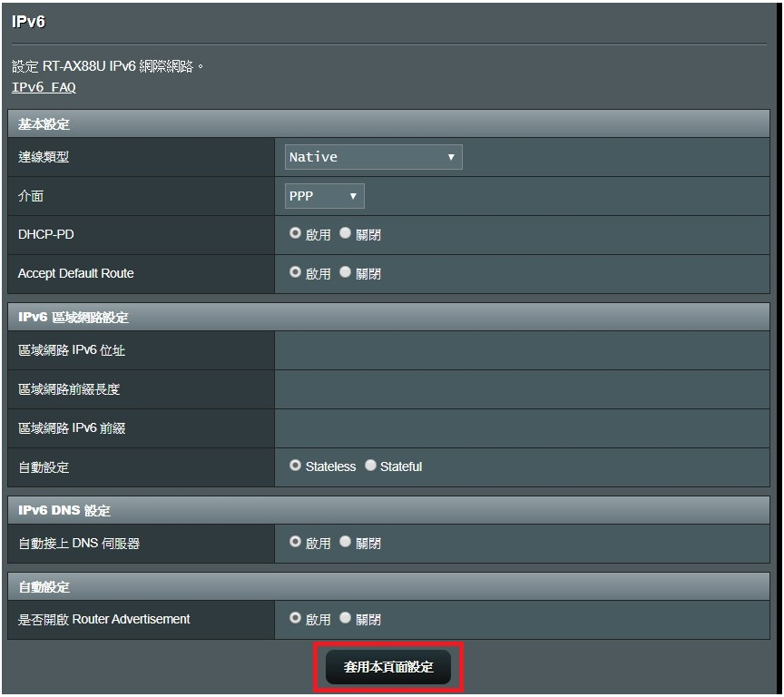Image resolution: width=784 pixels, height=697 pixels.
Task: Click the 基本設定 section header
Action: click(x=388, y=124)
